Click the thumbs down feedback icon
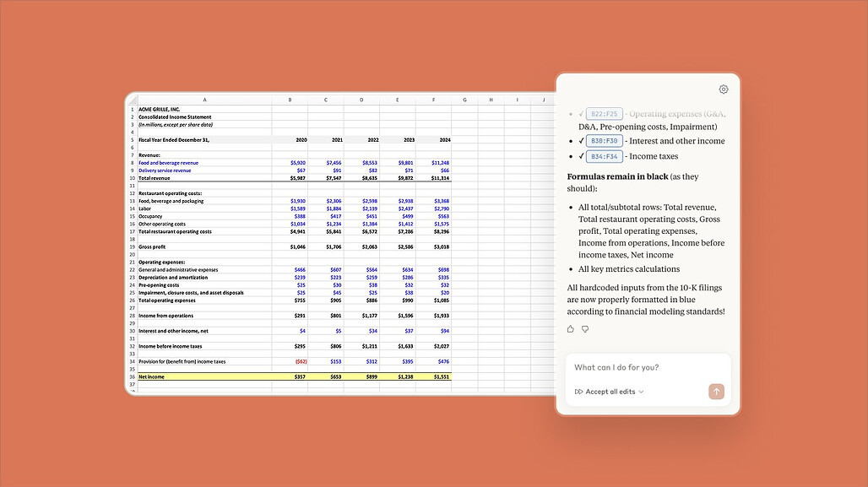The image size is (868, 487). [585, 329]
